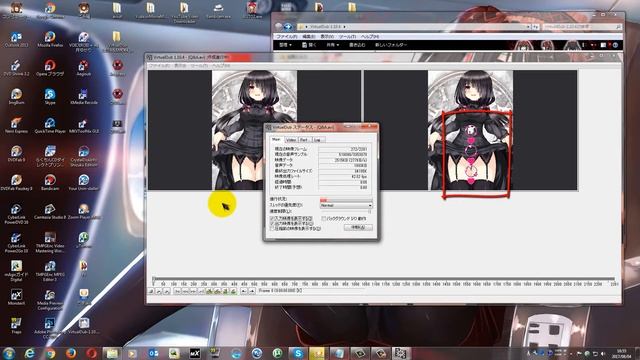This screenshot has height=360, width=640.
Task: Adjust the speed limit slider
Action: click(x=346, y=211)
